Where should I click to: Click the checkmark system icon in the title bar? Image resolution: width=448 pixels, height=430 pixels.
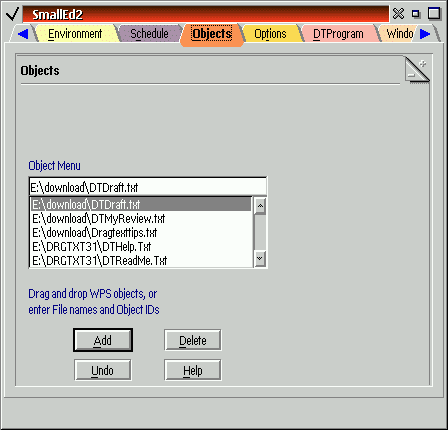point(13,14)
